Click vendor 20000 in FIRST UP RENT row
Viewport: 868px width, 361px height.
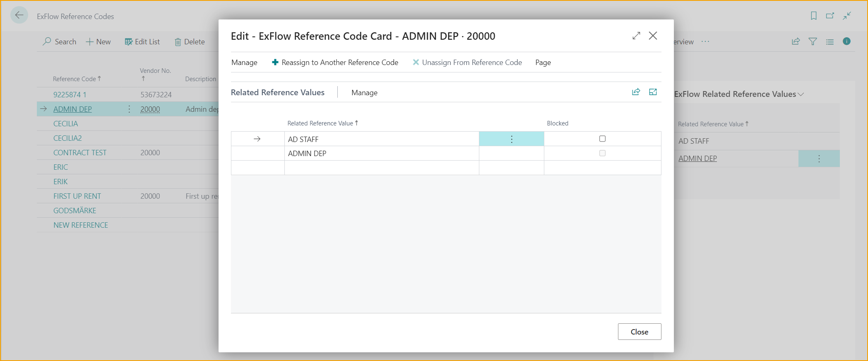tap(150, 196)
